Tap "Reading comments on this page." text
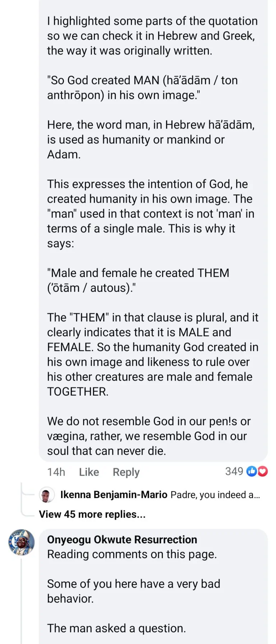 click(132, 554)
